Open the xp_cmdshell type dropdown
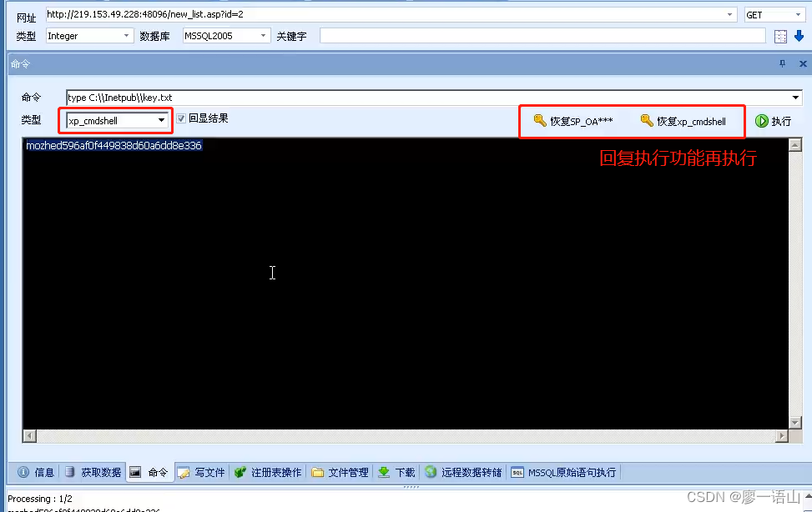The image size is (812, 512). click(x=162, y=121)
